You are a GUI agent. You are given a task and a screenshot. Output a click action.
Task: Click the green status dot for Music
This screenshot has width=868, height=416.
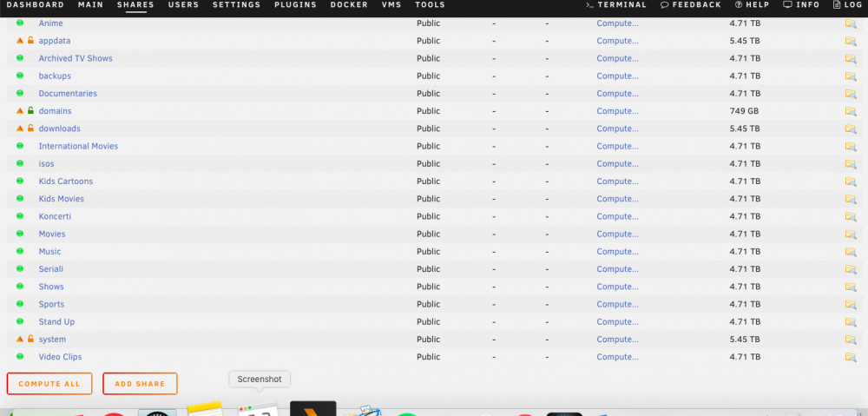(20, 251)
